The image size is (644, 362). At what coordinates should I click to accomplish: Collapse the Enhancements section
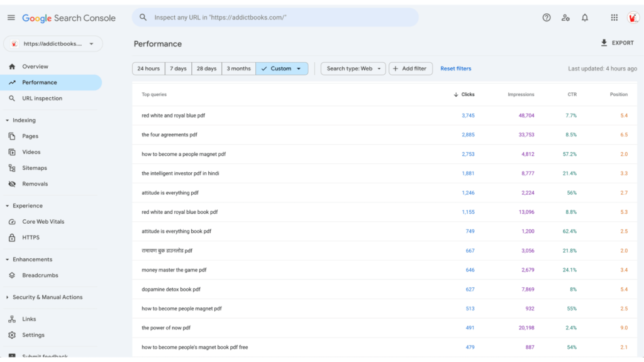pos(7,260)
